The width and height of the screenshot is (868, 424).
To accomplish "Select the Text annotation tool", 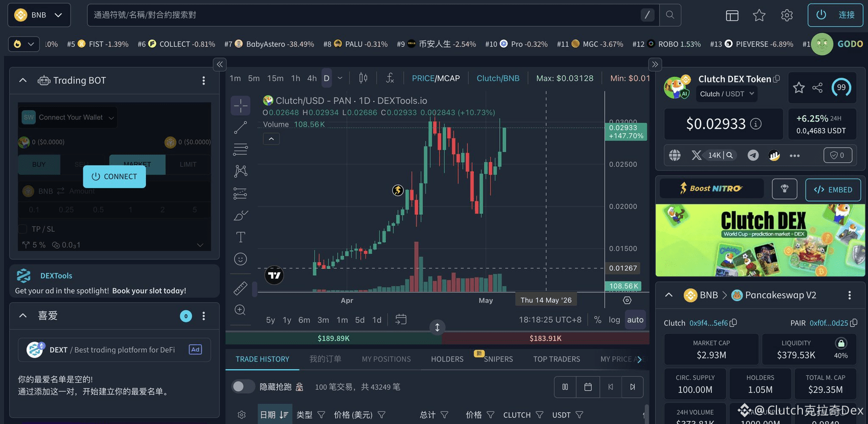I will [x=241, y=237].
